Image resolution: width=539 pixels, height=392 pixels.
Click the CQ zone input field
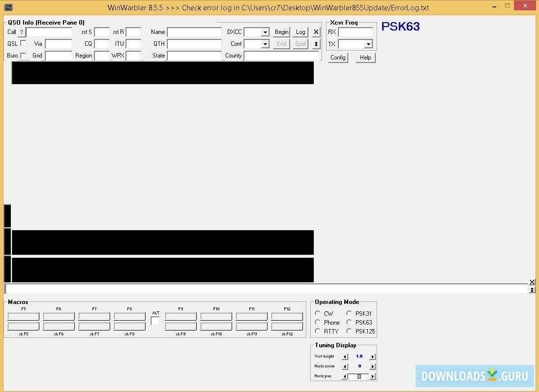tap(102, 44)
